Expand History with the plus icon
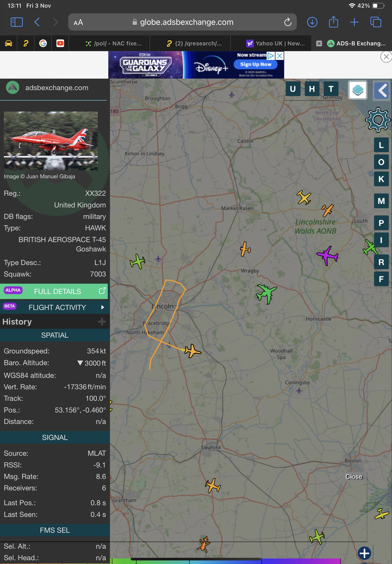392x564 pixels. 102,321
